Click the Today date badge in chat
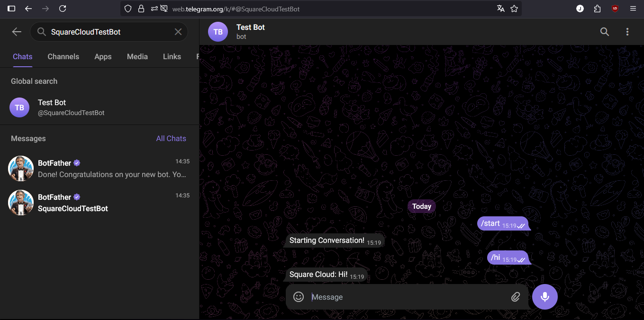This screenshot has width=644, height=320. 422,206
